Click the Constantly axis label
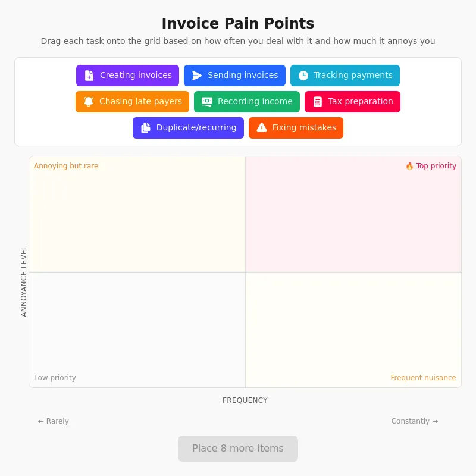 pyautogui.click(x=415, y=421)
